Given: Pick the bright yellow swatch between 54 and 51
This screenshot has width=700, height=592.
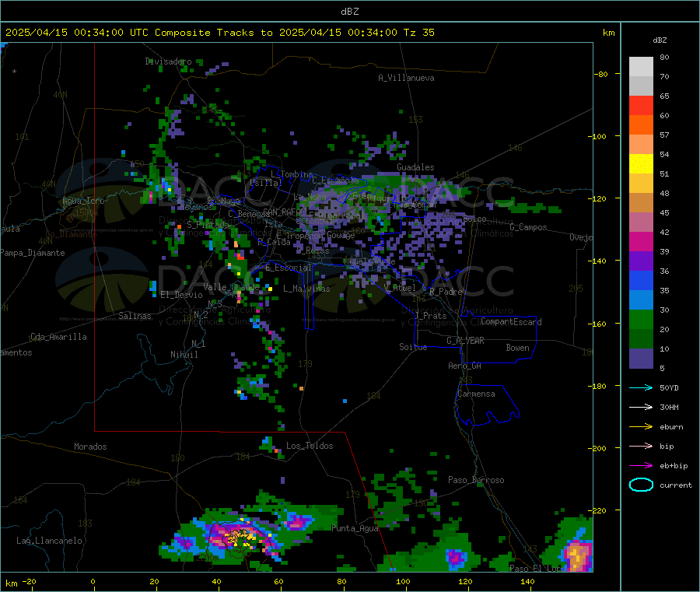Looking at the screenshot, I should click(641, 164).
